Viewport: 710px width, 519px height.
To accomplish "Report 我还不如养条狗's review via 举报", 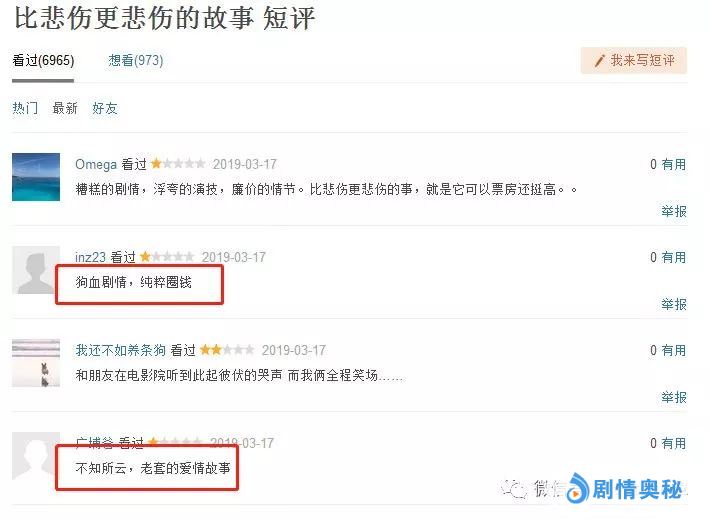I will (x=674, y=397).
